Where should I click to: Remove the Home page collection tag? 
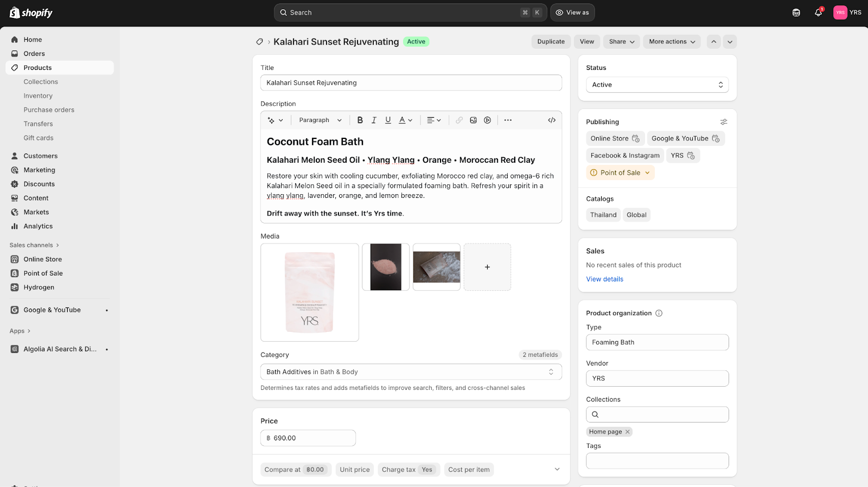pos(628,432)
